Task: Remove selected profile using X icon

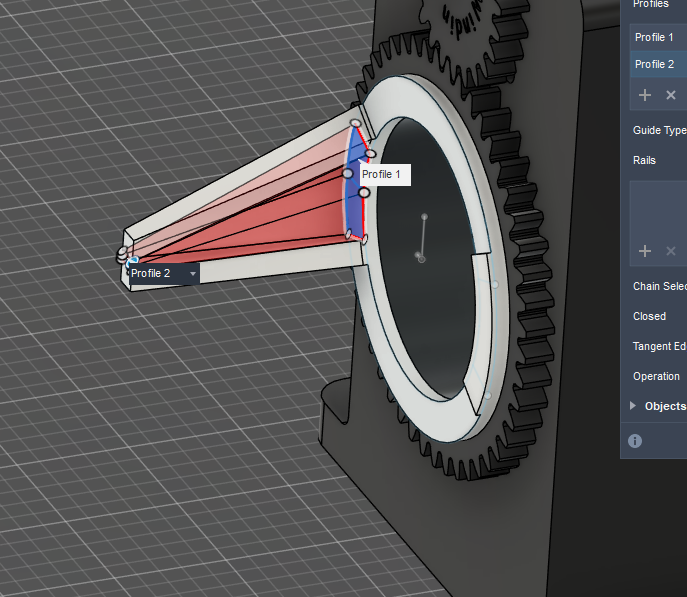Action: pos(671,95)
